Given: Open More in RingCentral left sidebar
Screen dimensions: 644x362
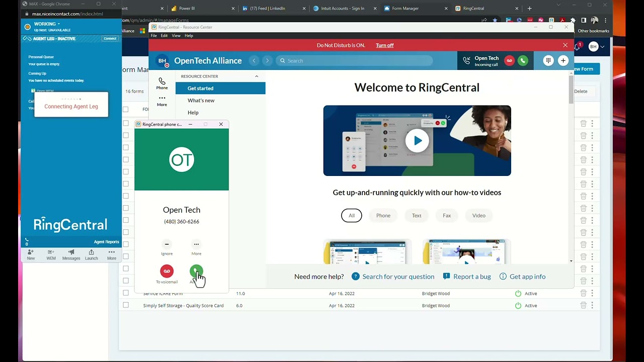Looking at the screenshot, I should click(162, 101).
